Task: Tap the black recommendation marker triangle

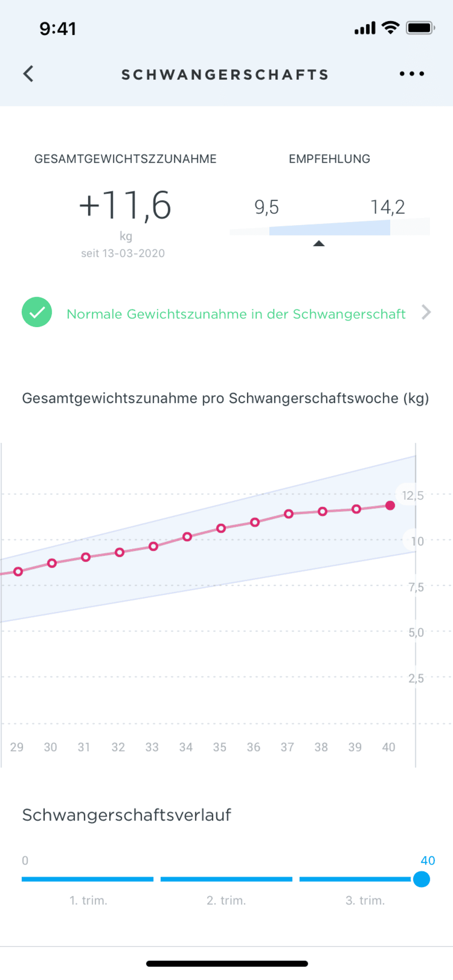Action: coord(319,243)
